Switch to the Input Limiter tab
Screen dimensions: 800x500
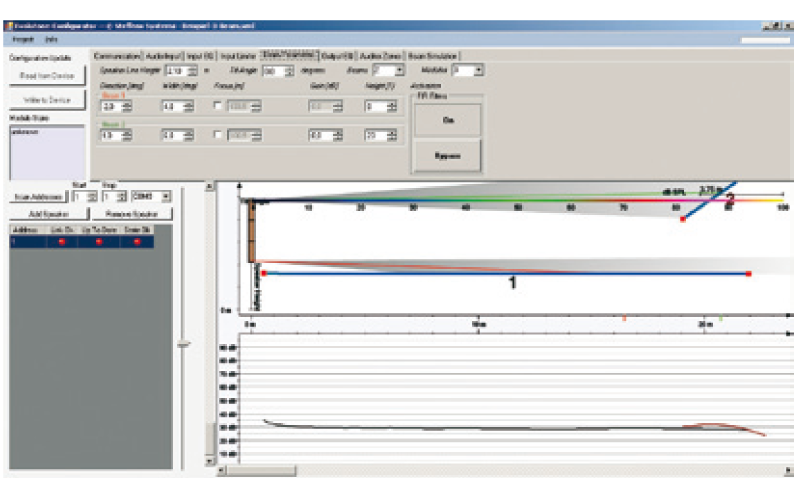(238, 56)
